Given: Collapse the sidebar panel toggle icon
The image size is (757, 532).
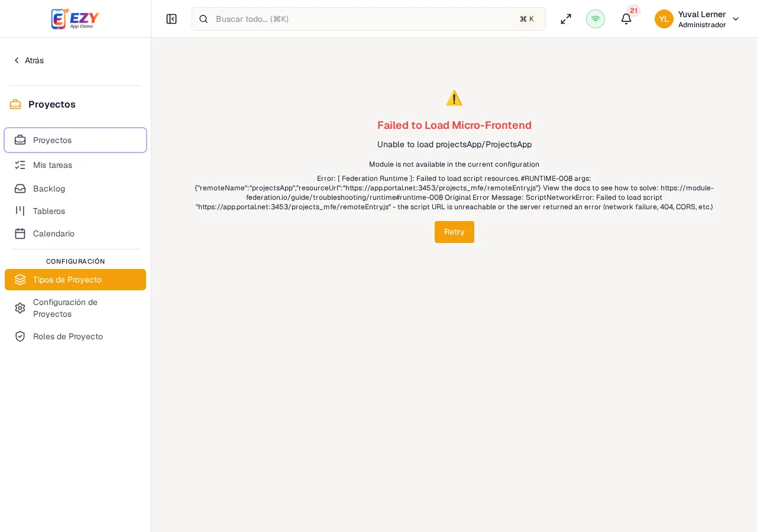Looking at the screenshot, I should coord(172,19).
